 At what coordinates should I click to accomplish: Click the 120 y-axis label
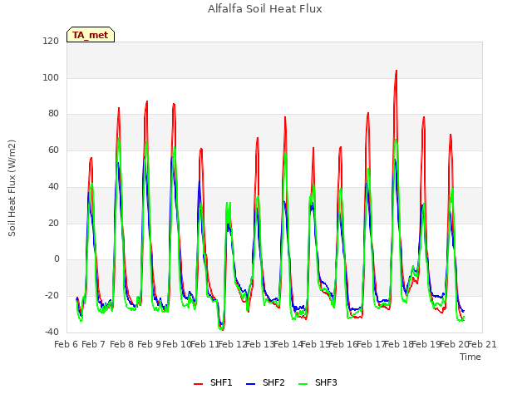point(51,41)
